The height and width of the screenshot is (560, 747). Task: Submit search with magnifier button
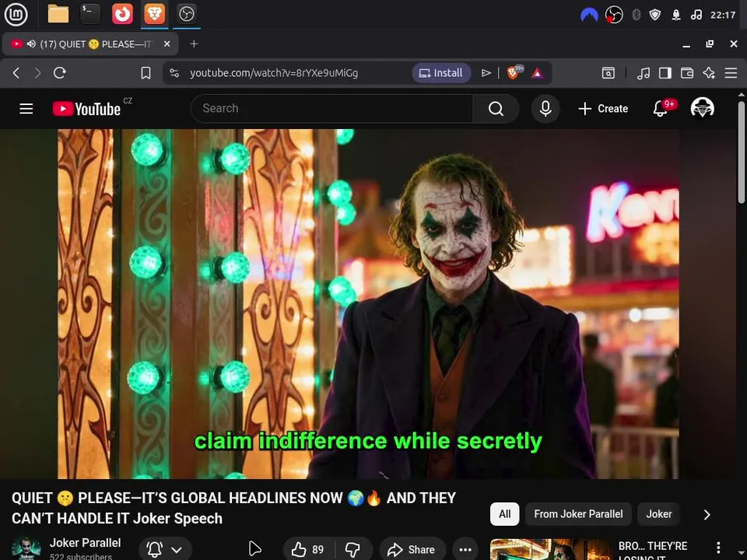(x=496, y=109)
